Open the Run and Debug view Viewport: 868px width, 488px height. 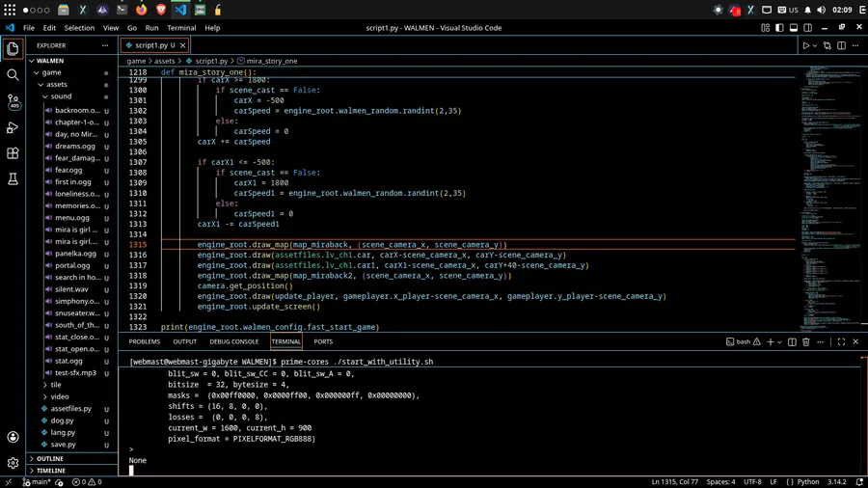(13, 128)
